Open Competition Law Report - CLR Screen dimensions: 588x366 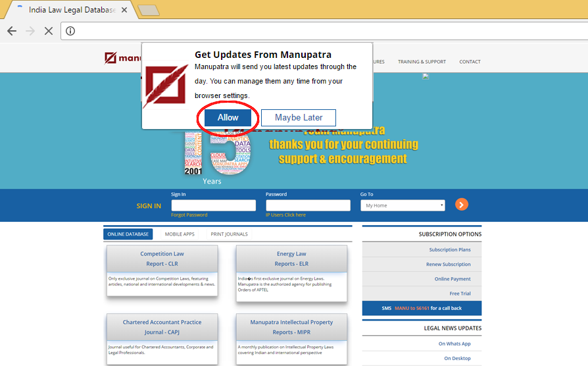tap(162, 258)
